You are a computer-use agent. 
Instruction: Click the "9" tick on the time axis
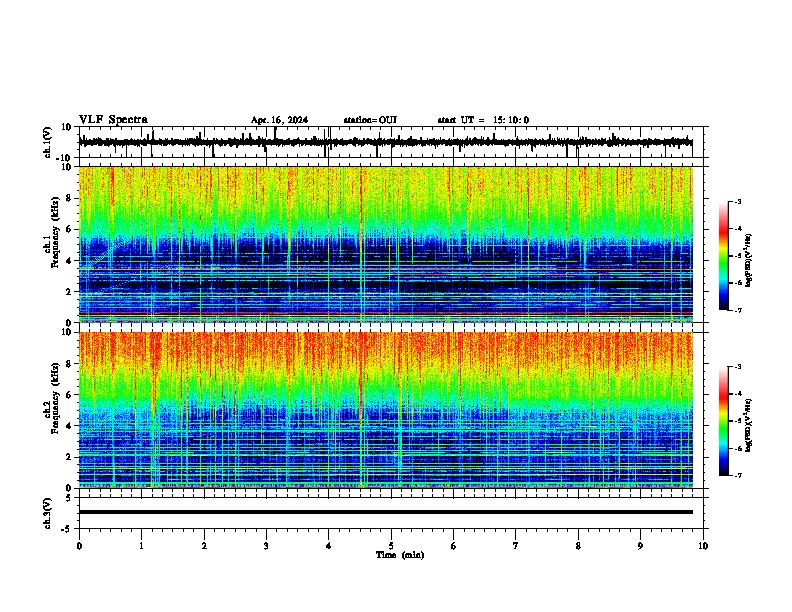click(640, 546)
